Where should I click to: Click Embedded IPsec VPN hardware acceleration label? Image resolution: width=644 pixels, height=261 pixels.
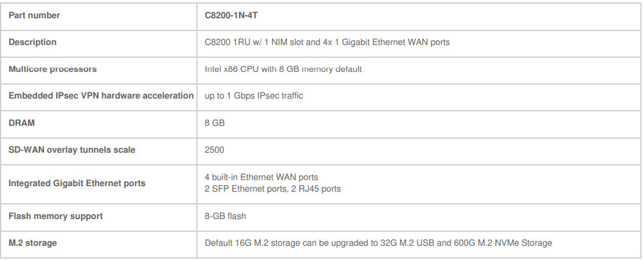point(101,96)
